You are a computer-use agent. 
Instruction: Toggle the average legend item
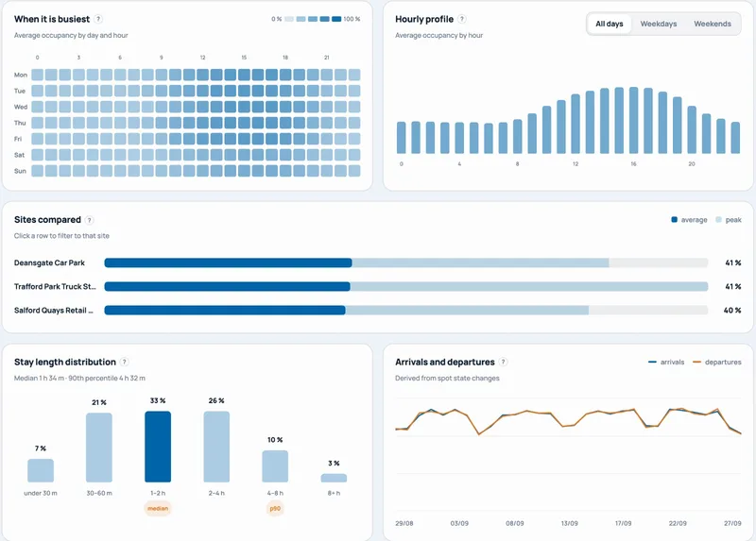689,220
